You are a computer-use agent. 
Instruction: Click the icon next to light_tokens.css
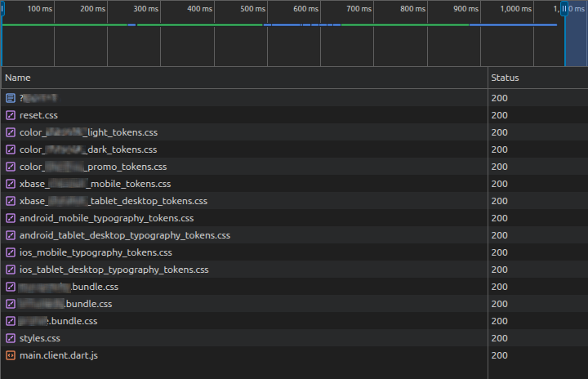tap(11, 132)
